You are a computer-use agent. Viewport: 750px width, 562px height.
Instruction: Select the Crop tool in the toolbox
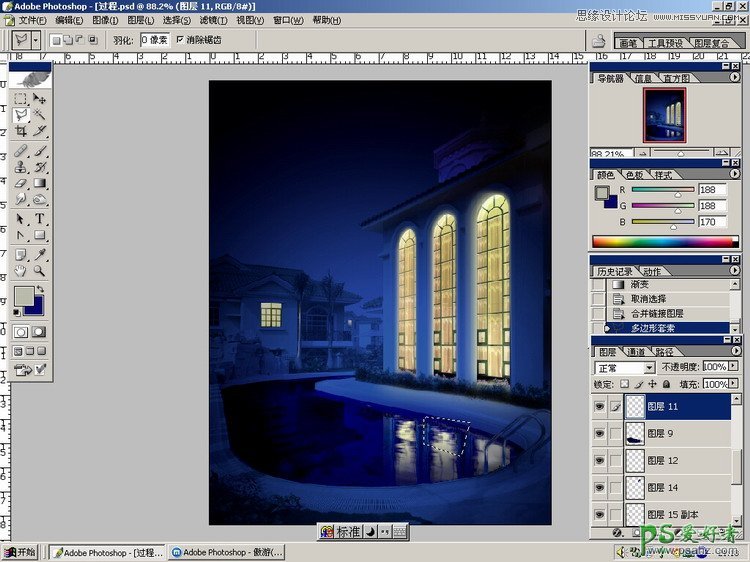[x=20, y=132]
